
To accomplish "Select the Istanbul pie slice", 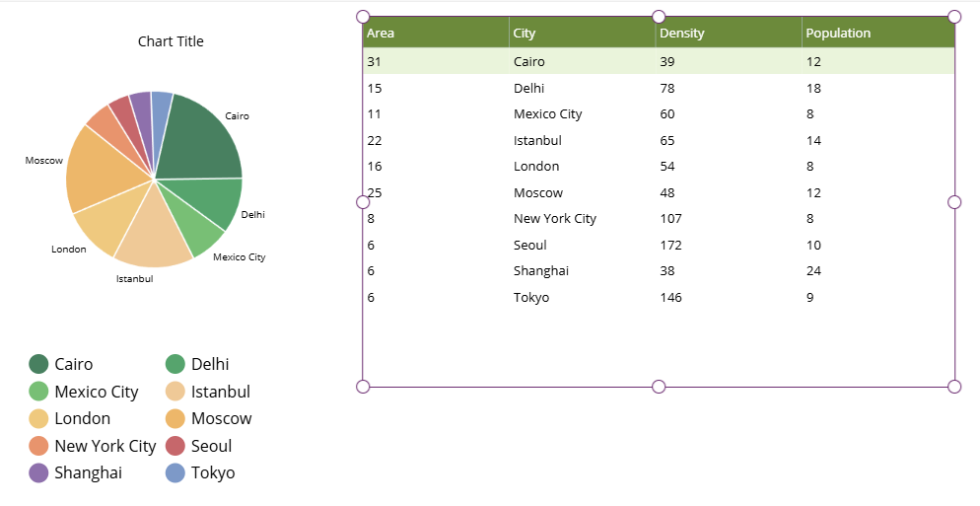I will (x=153, y=232).
